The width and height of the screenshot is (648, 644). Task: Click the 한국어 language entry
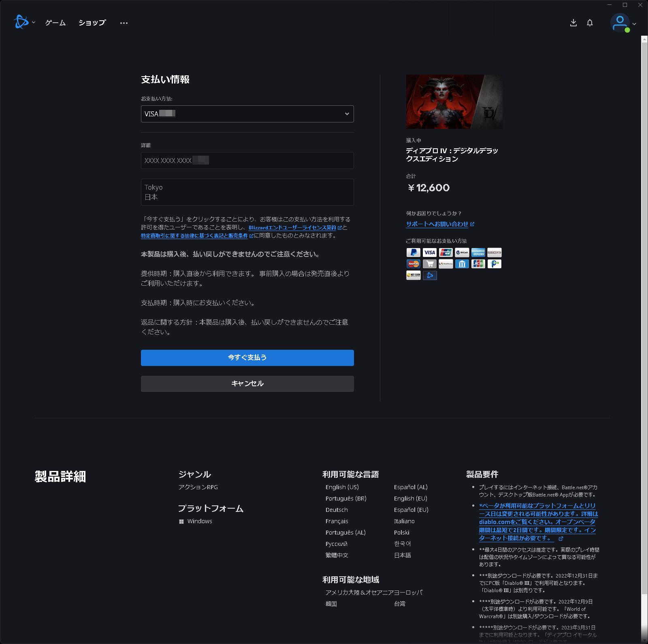point(403,544)
